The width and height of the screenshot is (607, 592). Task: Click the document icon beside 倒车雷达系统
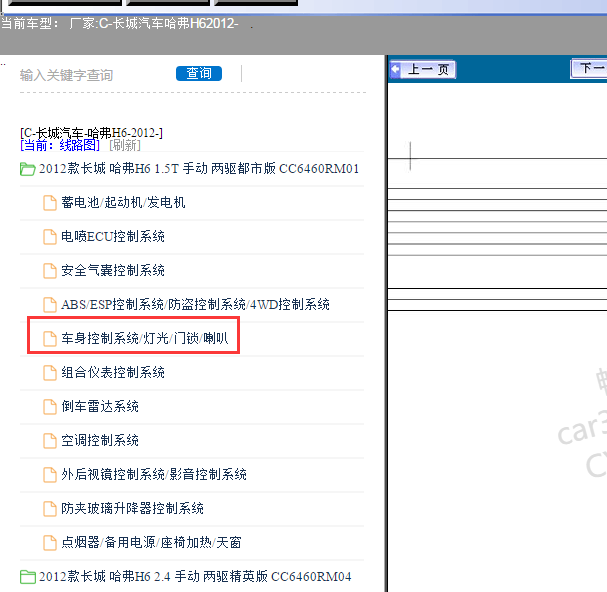coord(50,407)
